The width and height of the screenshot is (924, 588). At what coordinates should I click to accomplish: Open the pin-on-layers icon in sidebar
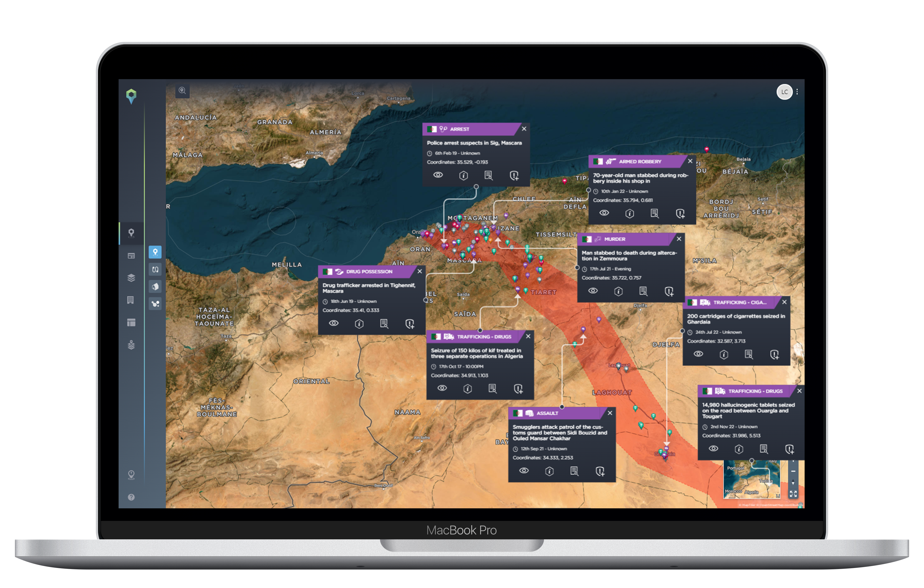tap(131, 345)
